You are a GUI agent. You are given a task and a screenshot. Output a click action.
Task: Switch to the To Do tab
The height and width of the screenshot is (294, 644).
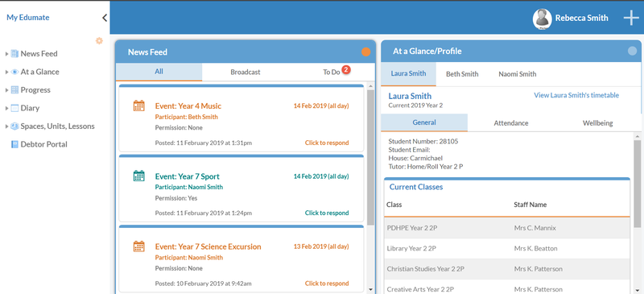332,72
